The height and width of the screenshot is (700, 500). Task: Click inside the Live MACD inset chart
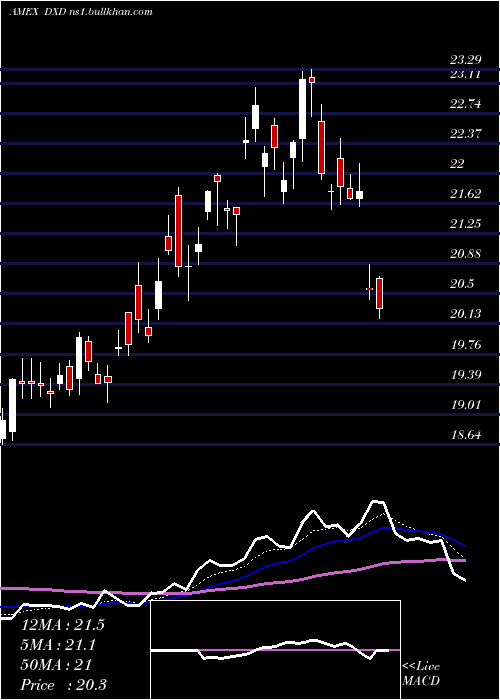click(275, 650)
